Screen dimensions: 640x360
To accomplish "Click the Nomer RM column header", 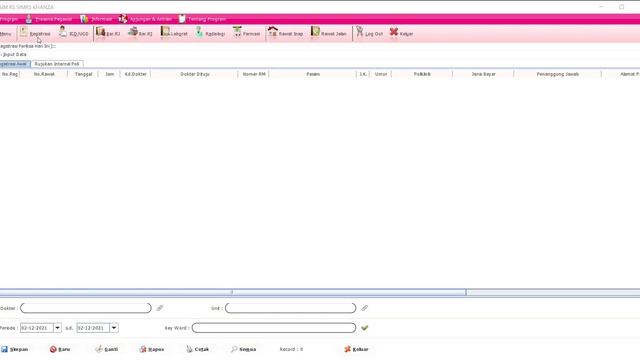I will point(254,74).
